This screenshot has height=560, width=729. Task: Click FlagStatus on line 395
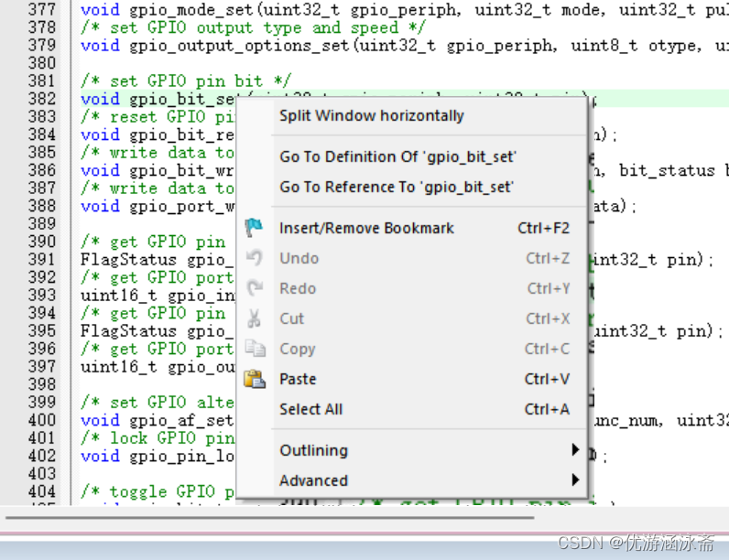129,331
